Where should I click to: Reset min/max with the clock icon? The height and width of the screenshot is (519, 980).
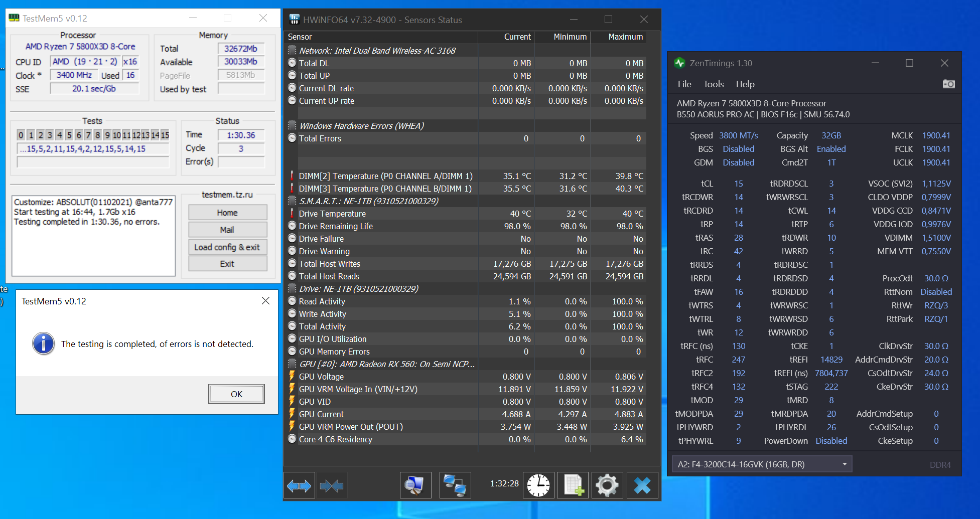click(538, 485)
